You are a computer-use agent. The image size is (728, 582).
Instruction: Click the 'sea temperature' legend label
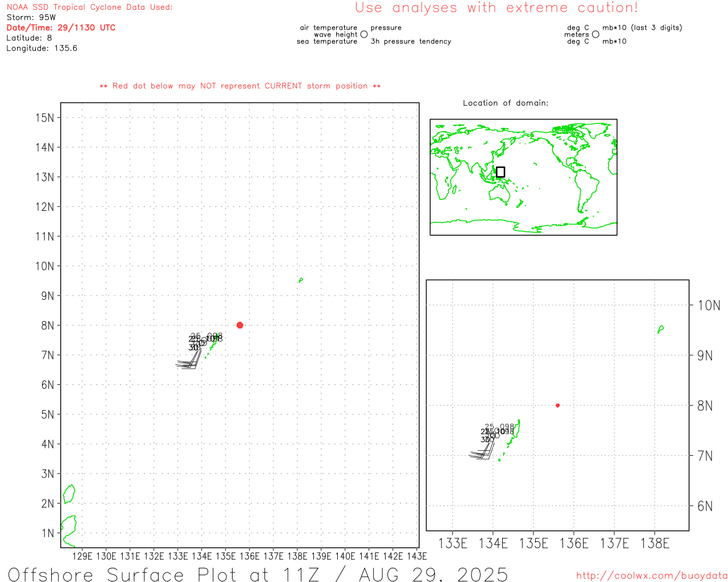327,41
